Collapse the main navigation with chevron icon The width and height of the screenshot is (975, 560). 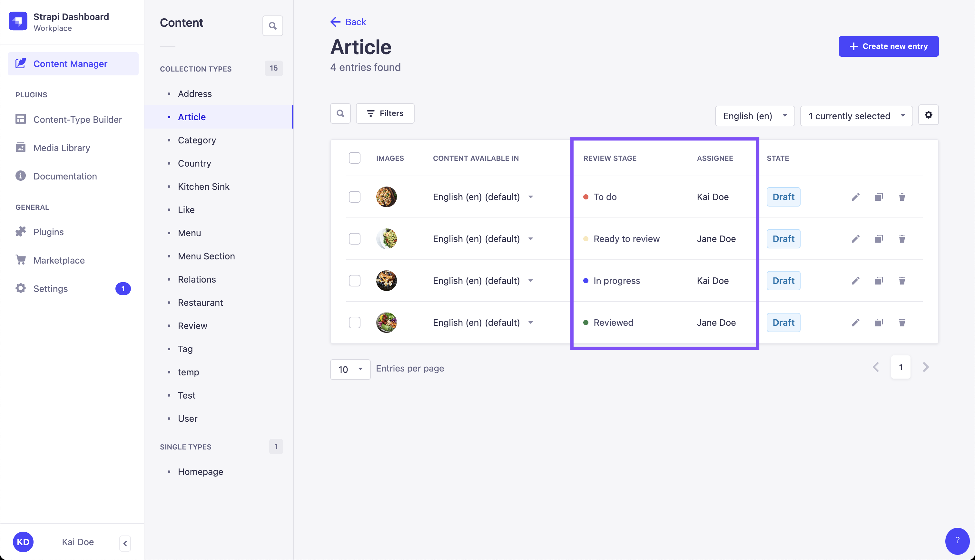coord(125,543)
